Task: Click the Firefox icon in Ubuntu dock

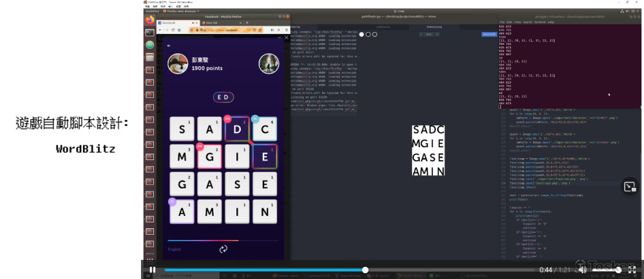Action: [149, 20]
